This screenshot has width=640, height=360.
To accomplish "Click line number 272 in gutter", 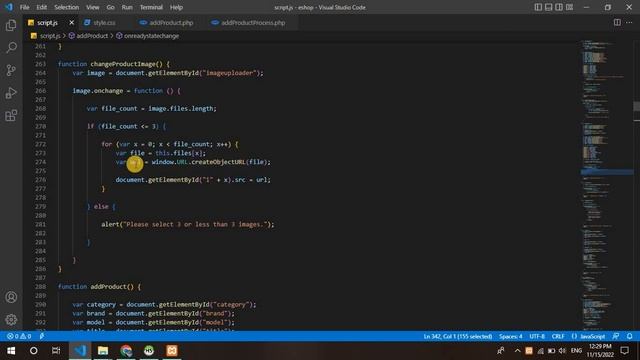I will coord(40,144).
